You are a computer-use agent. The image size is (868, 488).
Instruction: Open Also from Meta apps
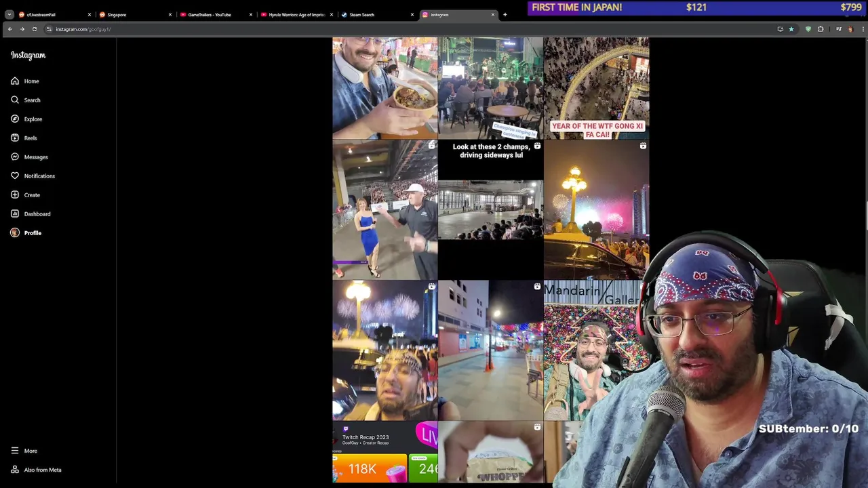click(x=36, y=470)
